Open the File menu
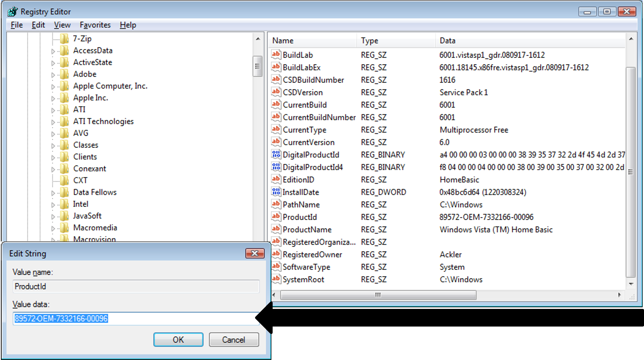This screenshot has height=360, width=644. click(17, 25)
